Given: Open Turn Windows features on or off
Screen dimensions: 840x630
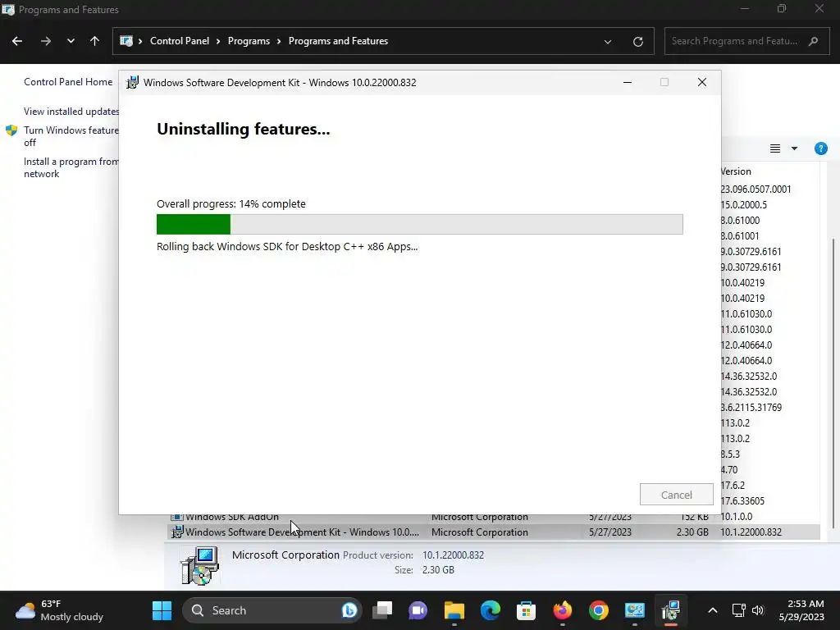Looking at the screenshot, I should 71,136.
